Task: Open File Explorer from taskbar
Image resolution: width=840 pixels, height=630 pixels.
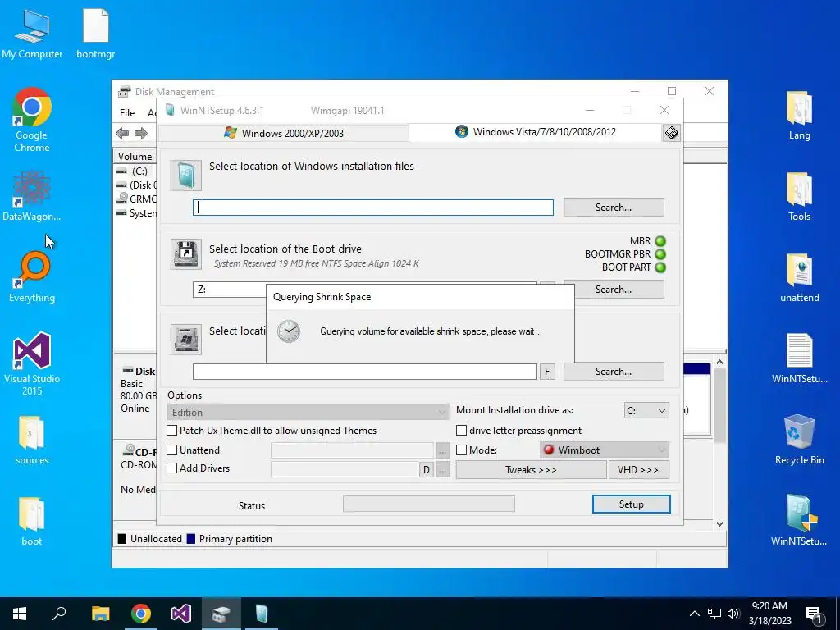Action: click(100, 614)
